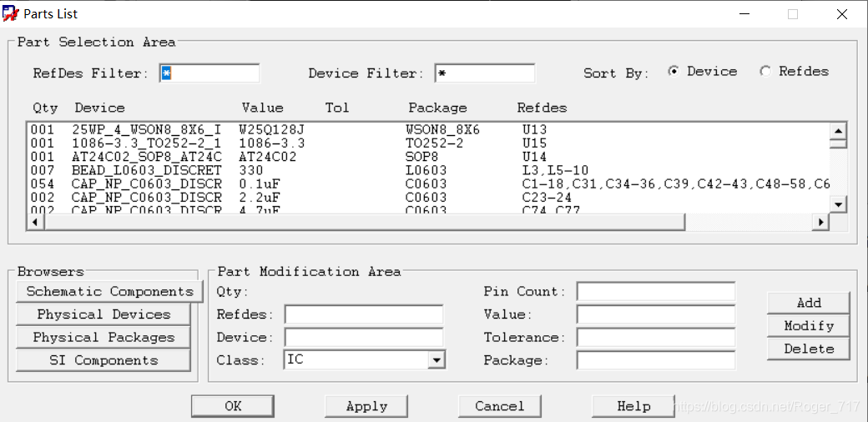
Task: Click scroll down arrow in parts list
Action: click(840, 203)
